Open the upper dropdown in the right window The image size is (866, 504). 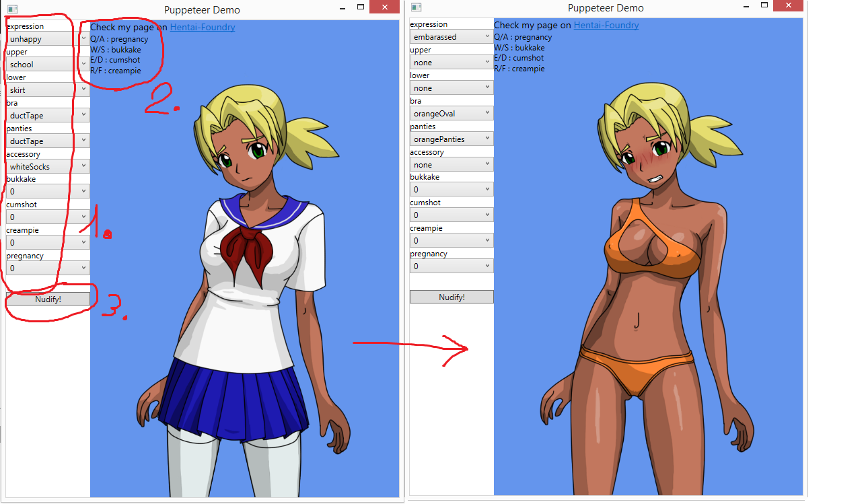coord(452,63)
